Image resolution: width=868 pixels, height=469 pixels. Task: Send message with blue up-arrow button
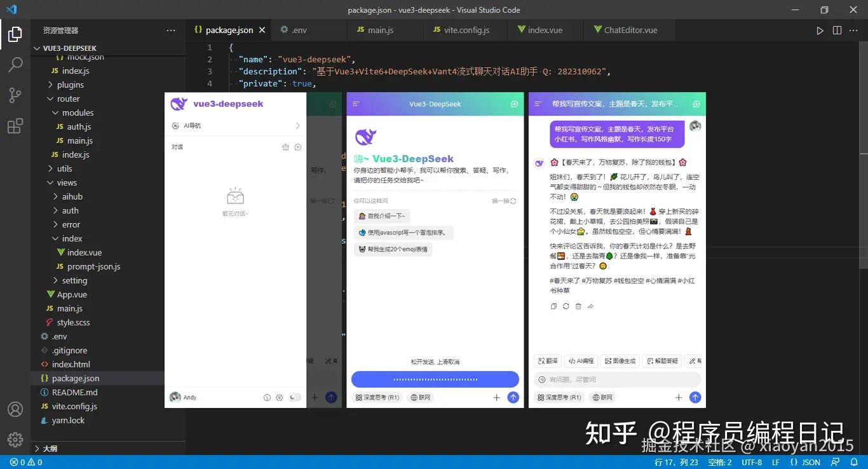(x=695, y=397)
